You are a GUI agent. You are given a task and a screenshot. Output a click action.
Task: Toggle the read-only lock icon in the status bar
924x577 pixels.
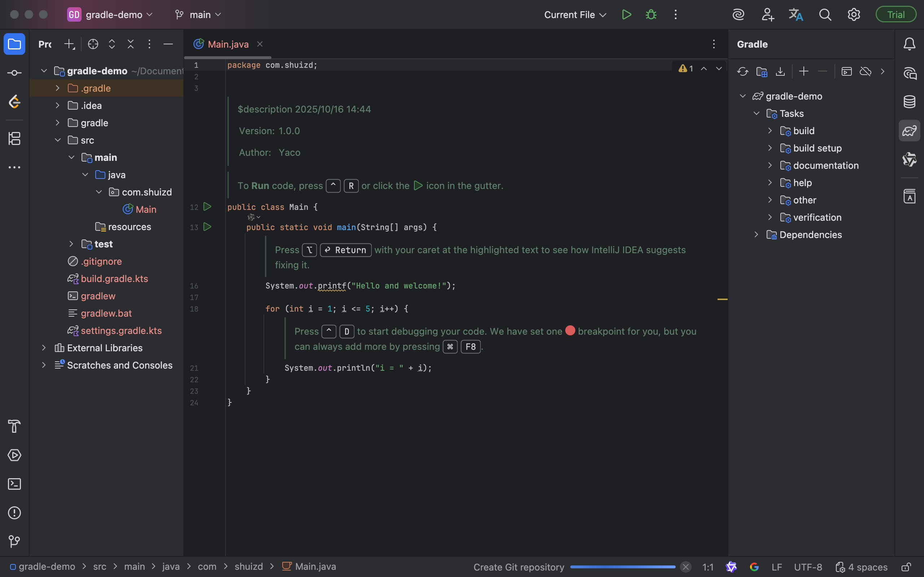[906, 567]
